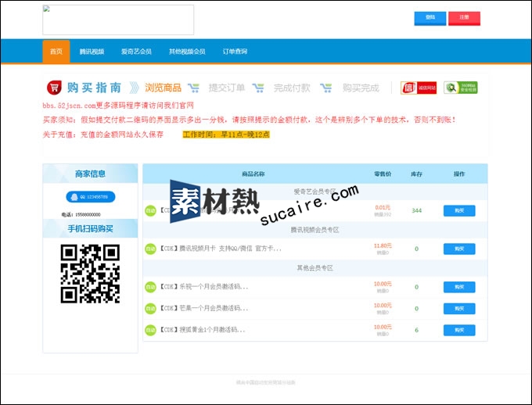Click the 自动 icon on the 0.01元 row
532x405 pixels.
[x=150, y=210]
